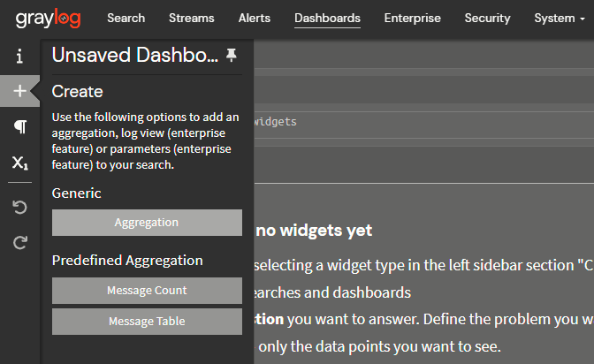The image size is (594, 364).
Task: Click the Undo arrow icon
Action: pyautogui.click(x=19, y=208)
